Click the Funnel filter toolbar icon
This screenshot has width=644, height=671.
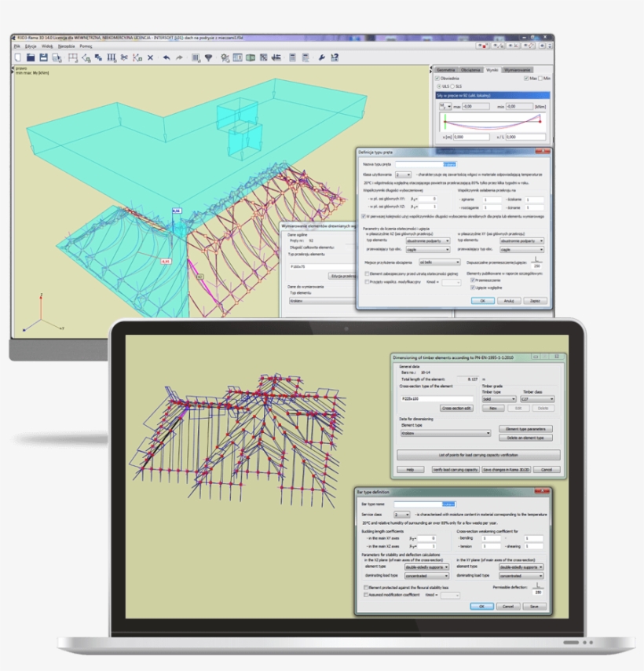tap(208, 58)
